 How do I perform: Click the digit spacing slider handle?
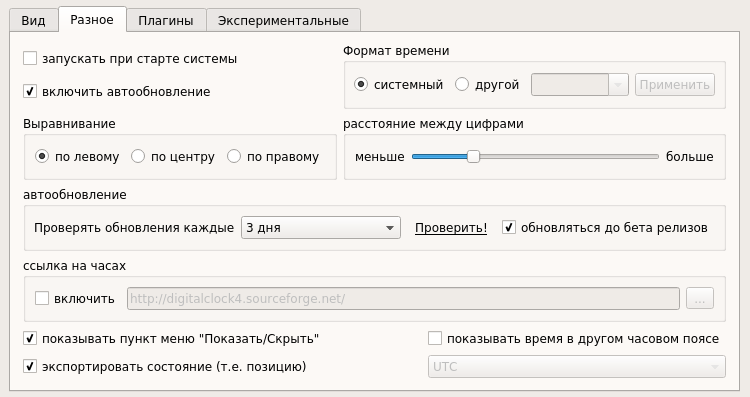473,156
